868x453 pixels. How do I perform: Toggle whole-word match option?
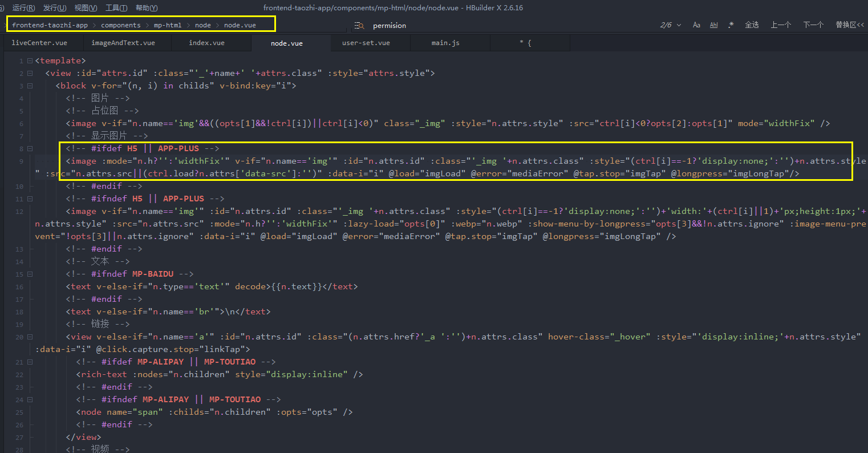713,25
